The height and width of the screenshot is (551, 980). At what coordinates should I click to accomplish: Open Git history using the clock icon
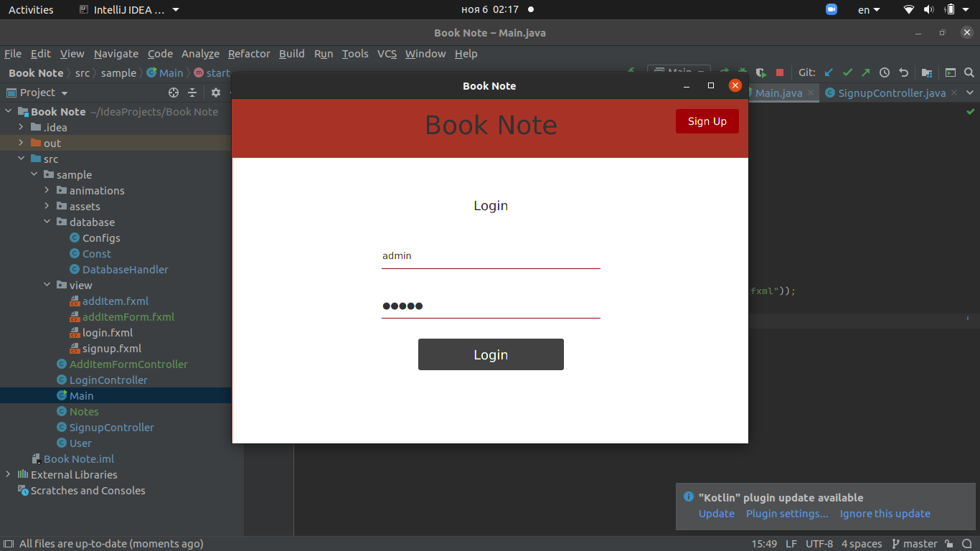(x=884, y=72)
